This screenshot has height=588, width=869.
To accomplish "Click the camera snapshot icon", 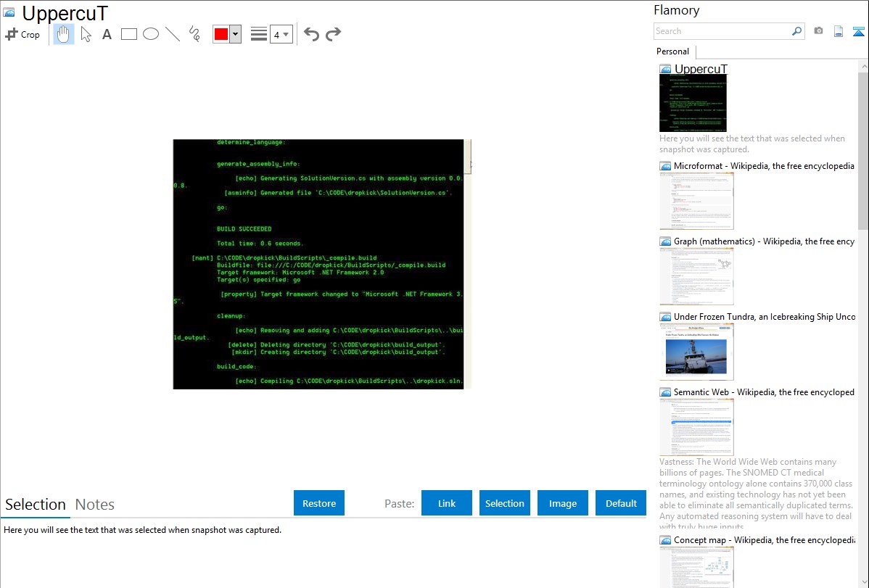I will pyautogui.click(x=818, y=31).
